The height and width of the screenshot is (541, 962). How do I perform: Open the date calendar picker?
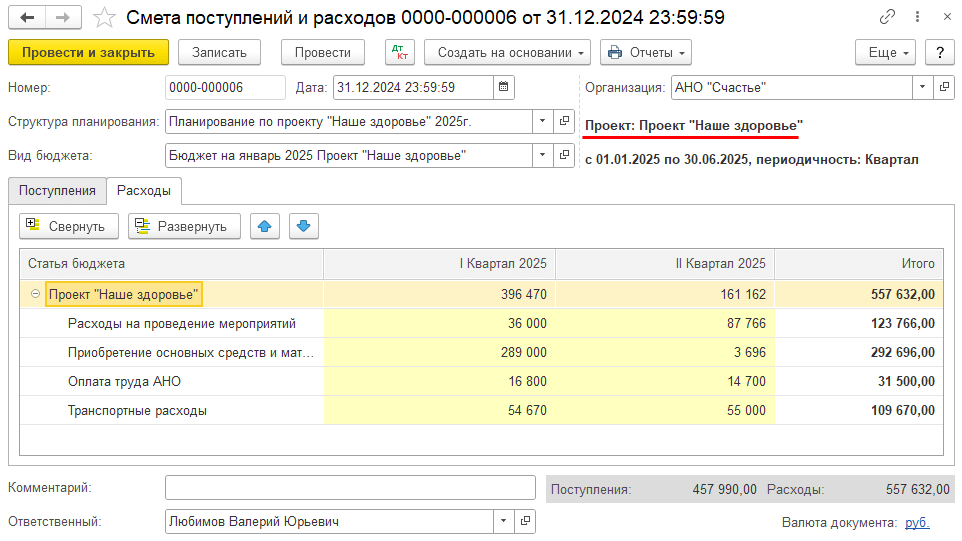504,87
